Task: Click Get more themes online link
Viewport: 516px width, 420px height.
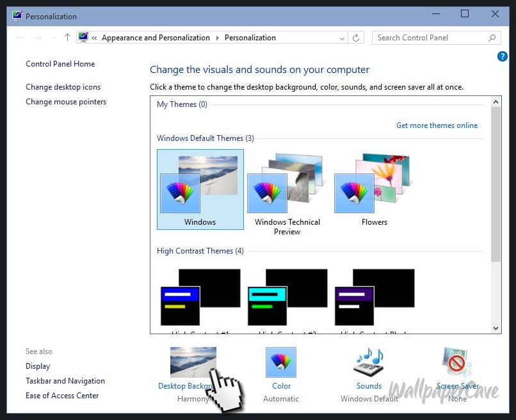Action: coord(437,125)
